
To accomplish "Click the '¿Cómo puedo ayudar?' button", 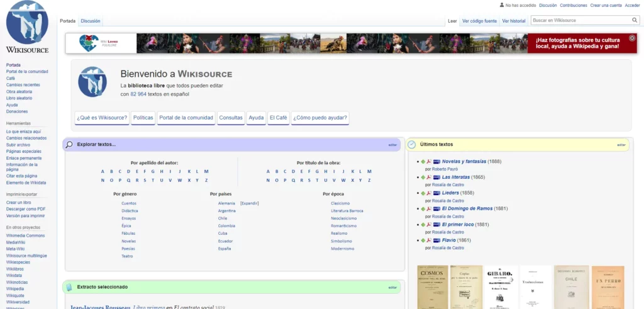I will click(x=320, y=118).
